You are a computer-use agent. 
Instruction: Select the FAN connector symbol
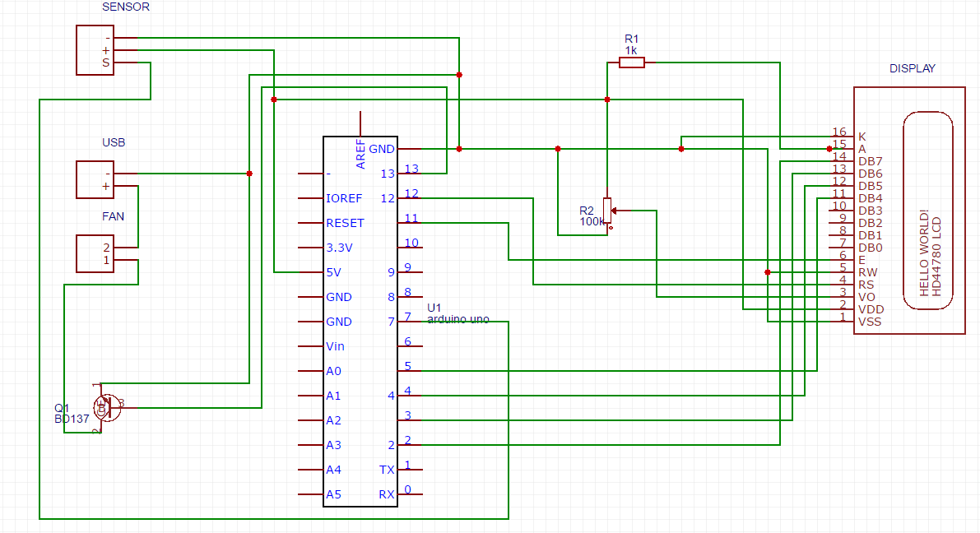point(93,253)
